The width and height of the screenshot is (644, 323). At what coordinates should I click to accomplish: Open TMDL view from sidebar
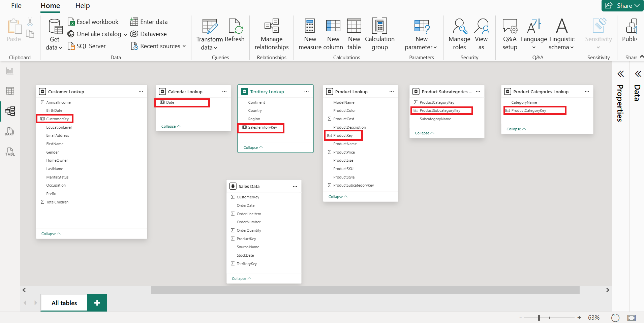(10, 152)
